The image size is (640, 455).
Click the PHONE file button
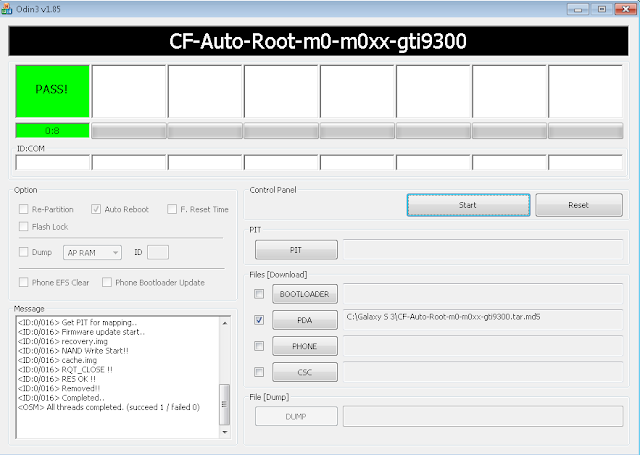(304, 346)
